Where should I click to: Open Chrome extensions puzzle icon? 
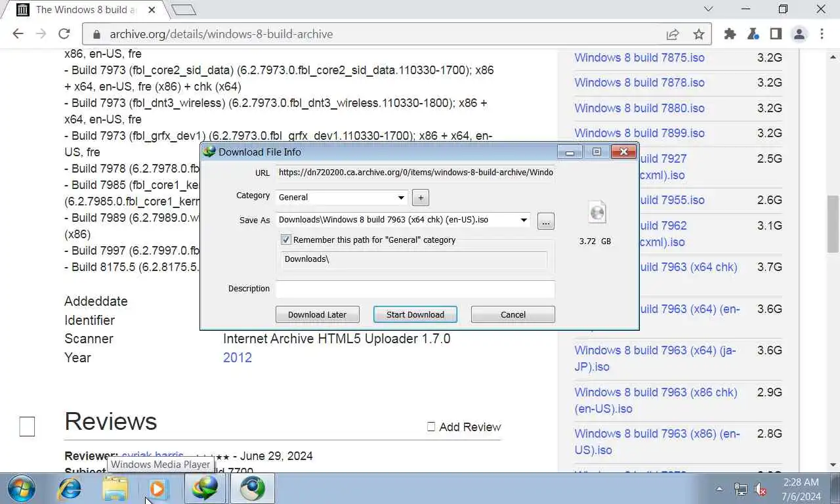coord(730,34)
